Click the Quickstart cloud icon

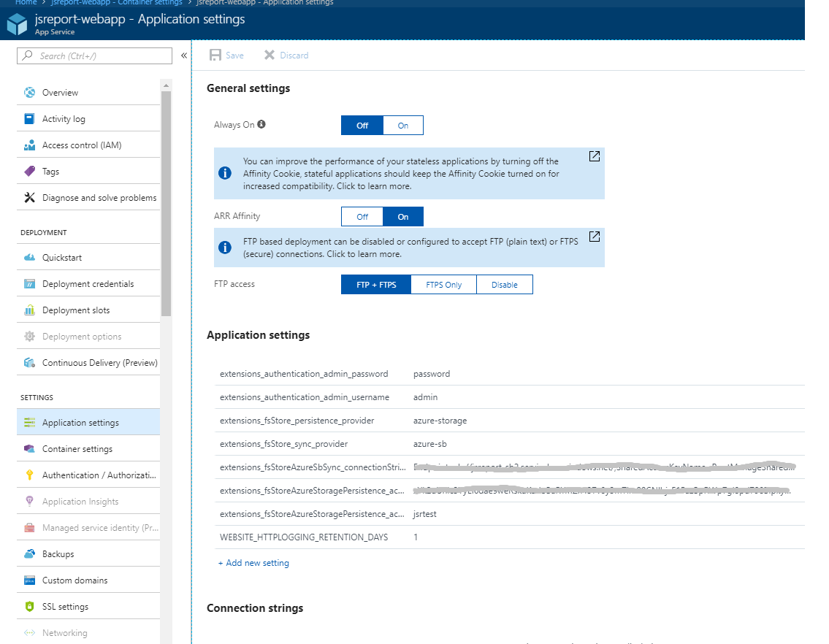(x=30, y=258)
